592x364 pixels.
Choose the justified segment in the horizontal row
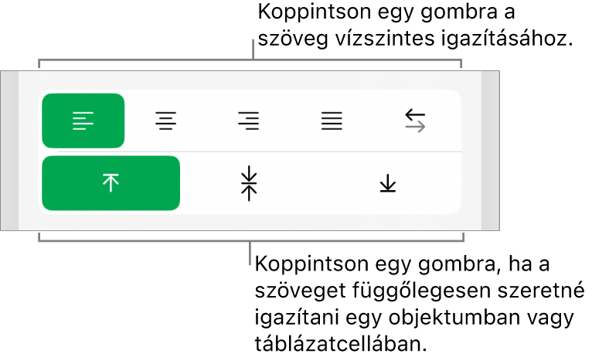pos(332,121)
